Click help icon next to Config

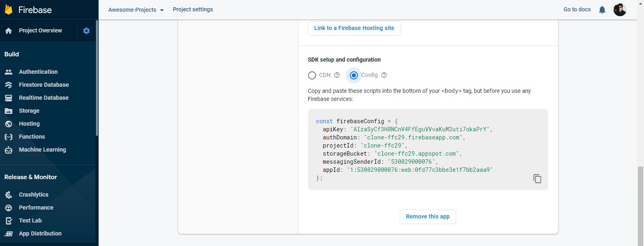(x=384, y=75)
